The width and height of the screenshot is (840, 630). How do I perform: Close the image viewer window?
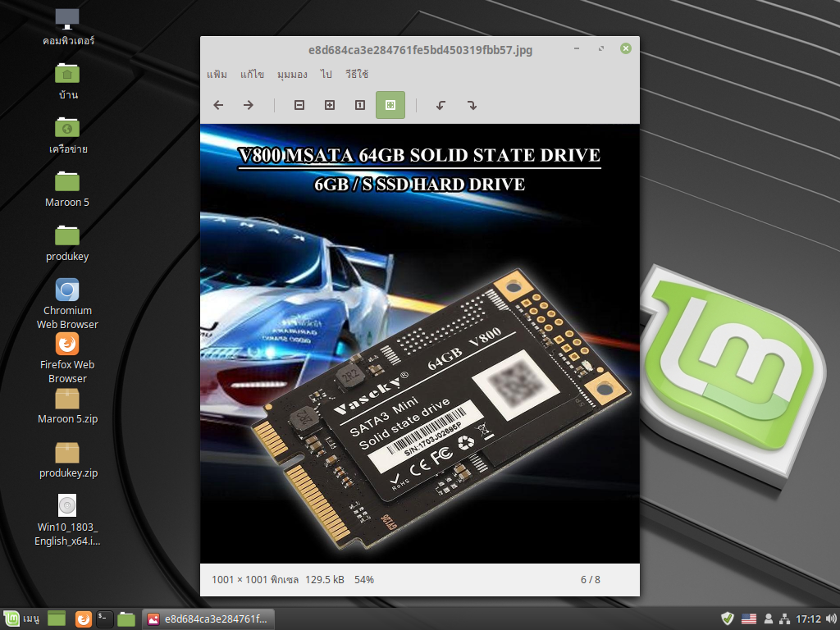[626, 48]
